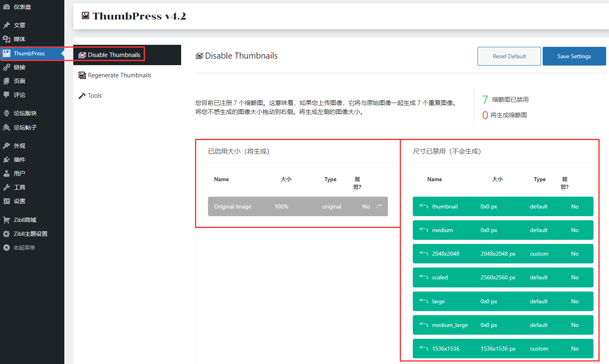609x364 pixels.
Task: Click the arrow icon on 1536x1536 row
Action: 423,348
